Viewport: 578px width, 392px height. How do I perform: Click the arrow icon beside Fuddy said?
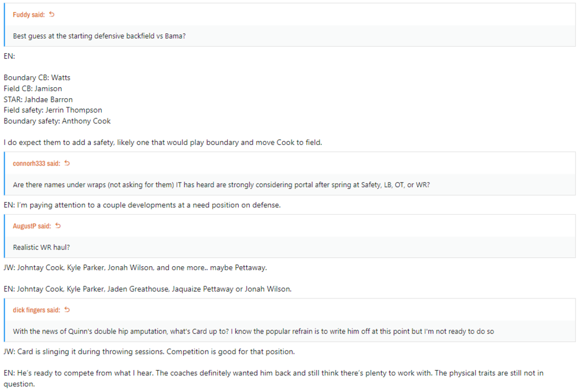point(52,14)
